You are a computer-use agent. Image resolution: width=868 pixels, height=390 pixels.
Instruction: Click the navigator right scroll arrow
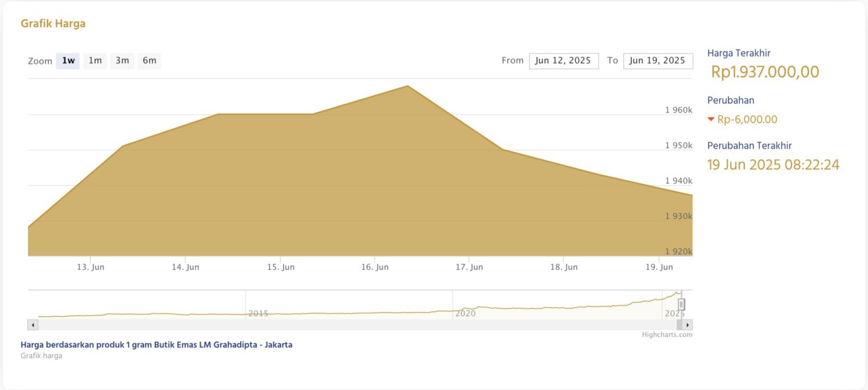point(688,325)
